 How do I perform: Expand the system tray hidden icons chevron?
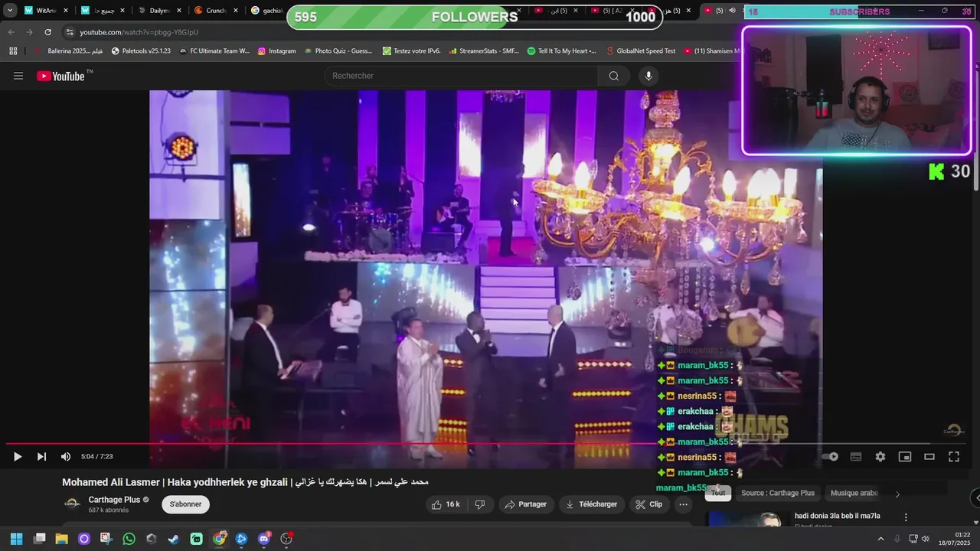[880, 539]
